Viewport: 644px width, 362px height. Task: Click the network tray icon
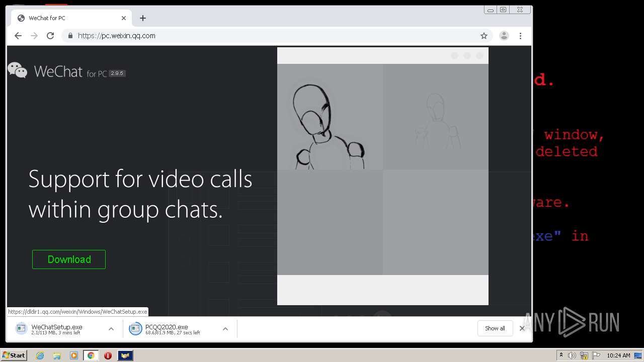tap(584, 355)
